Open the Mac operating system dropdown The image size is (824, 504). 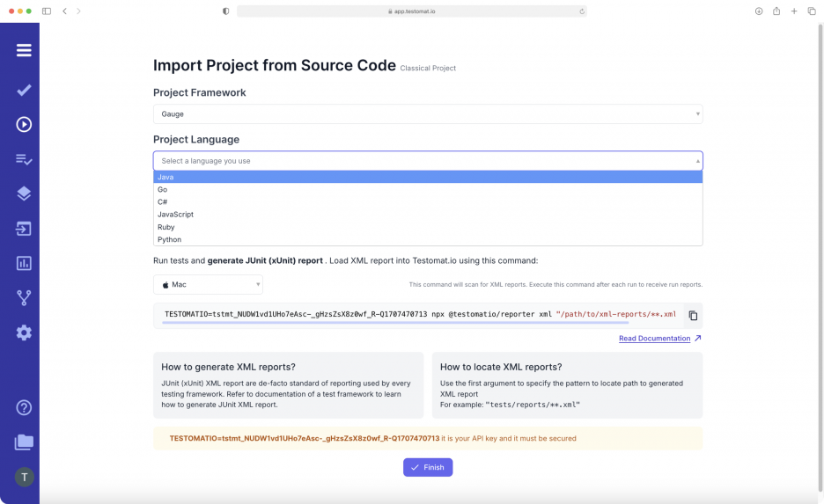pos(208,285)
